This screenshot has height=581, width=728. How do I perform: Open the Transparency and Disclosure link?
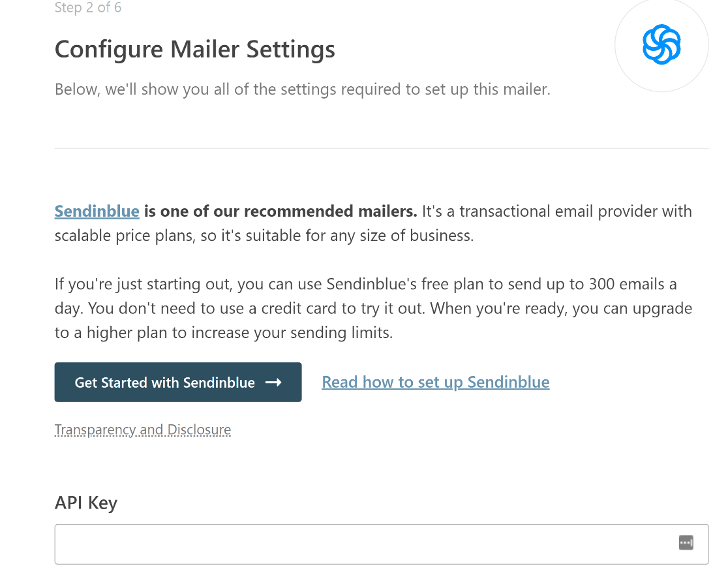tap(143, 430)
